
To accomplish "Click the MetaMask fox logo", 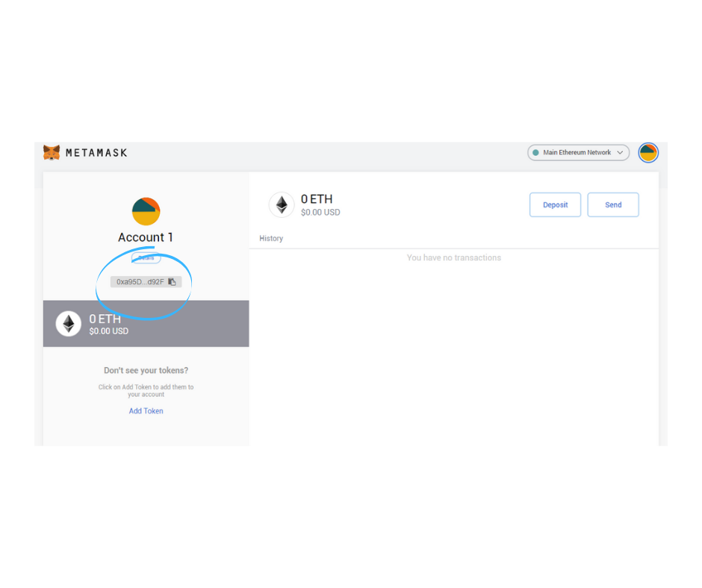I will pos(52,152).
